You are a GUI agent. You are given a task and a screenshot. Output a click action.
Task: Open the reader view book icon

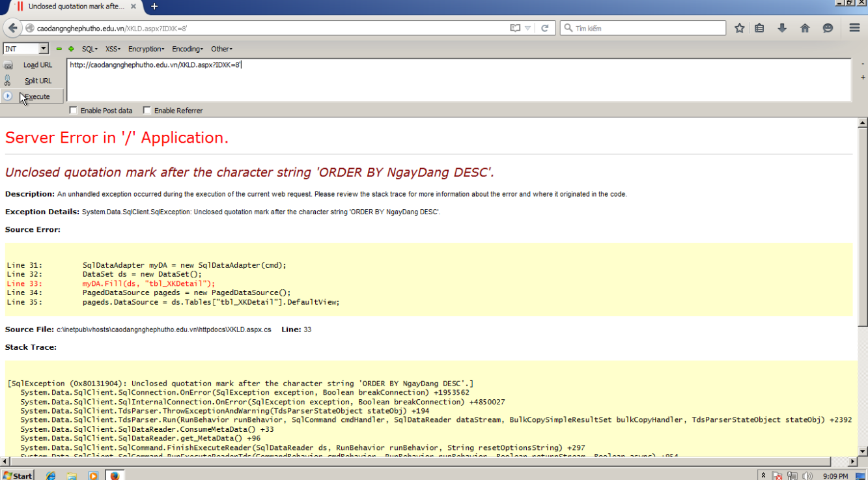click(515, 29)
